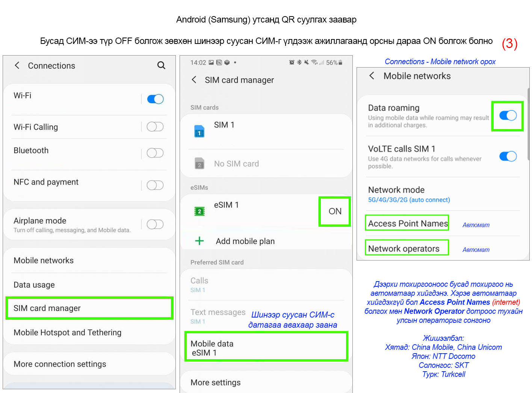
Task: Click the plus icon for Add mobile plan
Action: point(199,241)
